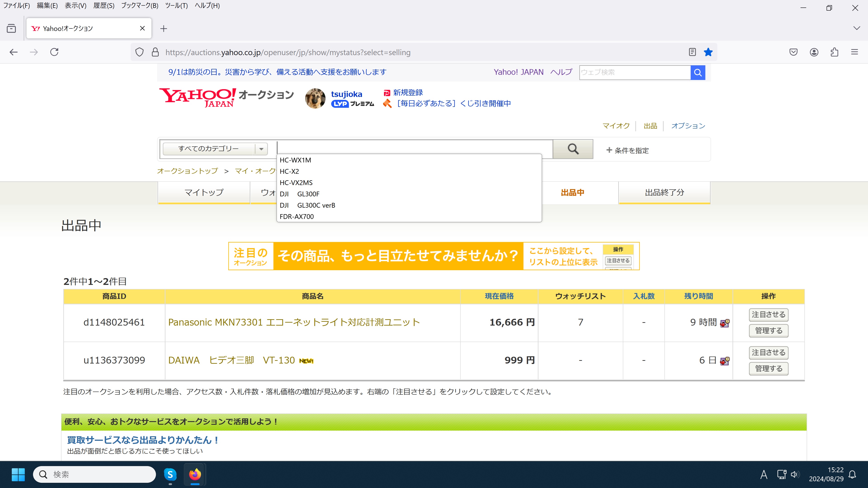Viewport: 868px width, 488px height.
Task: Click 注目させる for the Panasonic item
Action: (768, 314)
